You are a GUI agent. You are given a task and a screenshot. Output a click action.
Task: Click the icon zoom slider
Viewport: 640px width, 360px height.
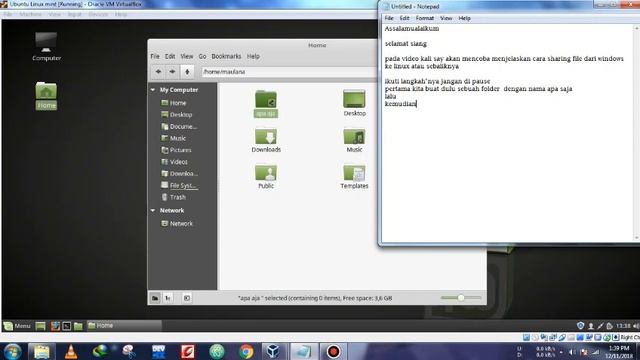tap(461, 298)
